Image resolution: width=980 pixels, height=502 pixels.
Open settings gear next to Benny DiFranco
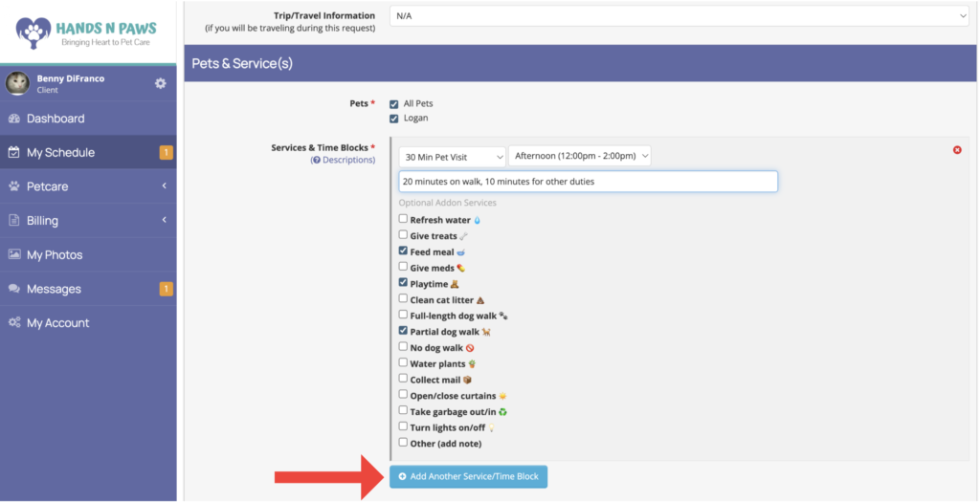click(161, 83)
